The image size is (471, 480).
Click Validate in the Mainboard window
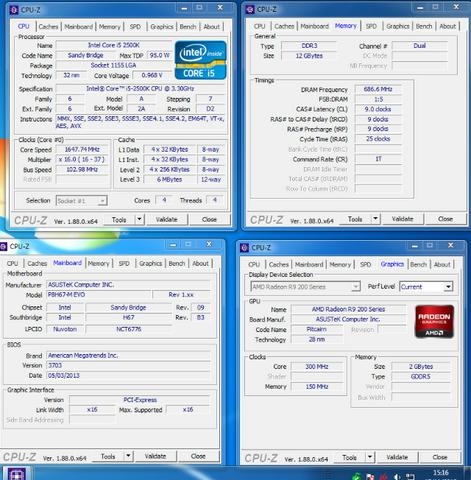(155, 456)
